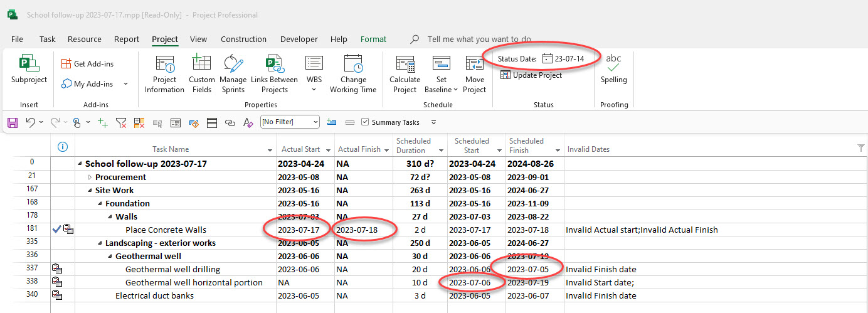Image resolution: width=868 pixels, height=313 pixels.
Task: Click the Save icon in quick access toolbar
Action: pos(13,123)
